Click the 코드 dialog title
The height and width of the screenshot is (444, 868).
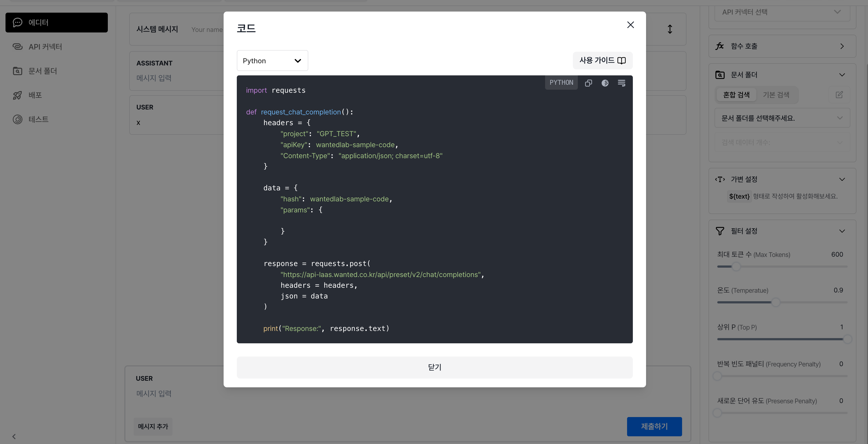[246, 28]
